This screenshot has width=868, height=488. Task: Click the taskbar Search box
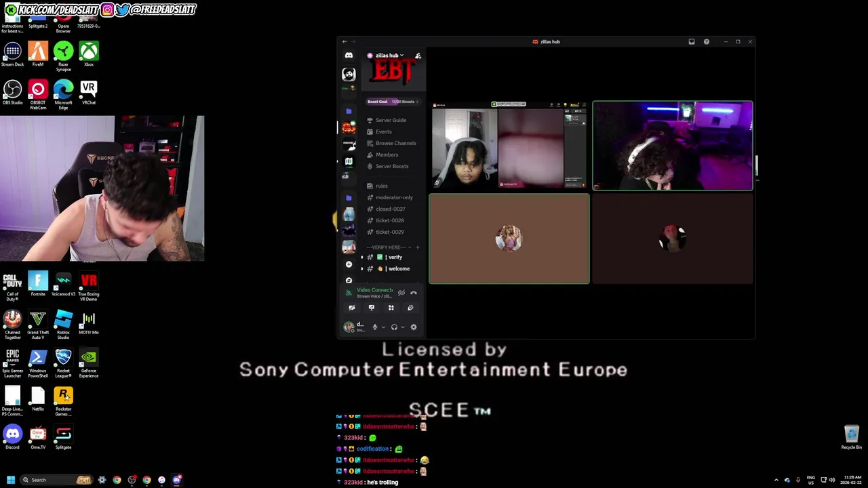click(57, 480)
